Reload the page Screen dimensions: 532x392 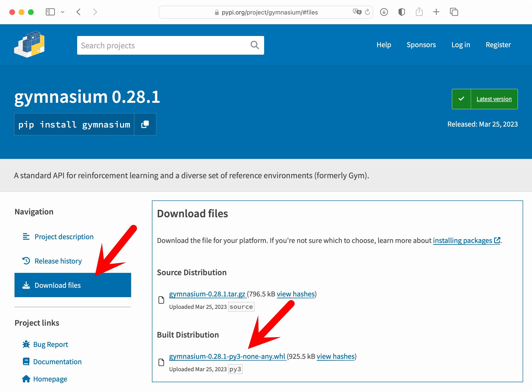point(367,12)
